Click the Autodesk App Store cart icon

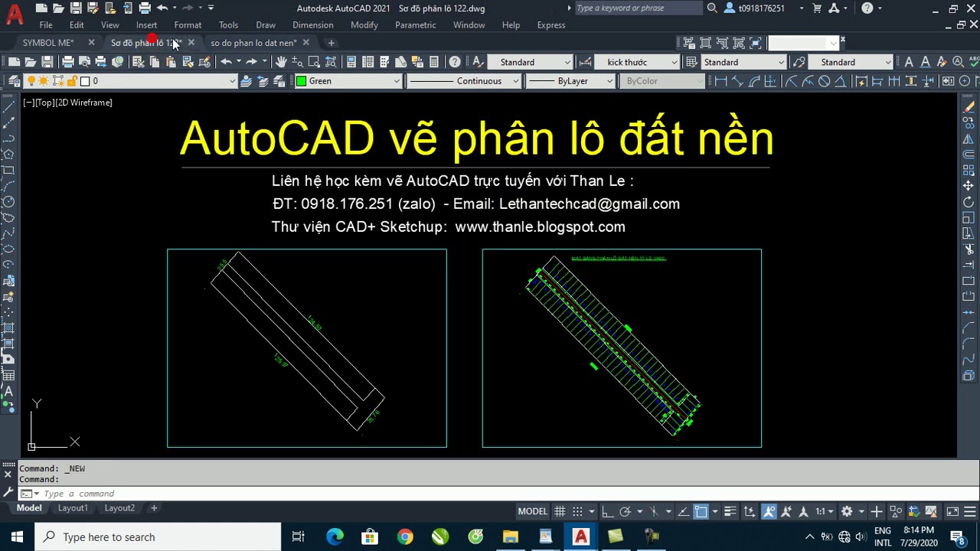click(817, 8)
